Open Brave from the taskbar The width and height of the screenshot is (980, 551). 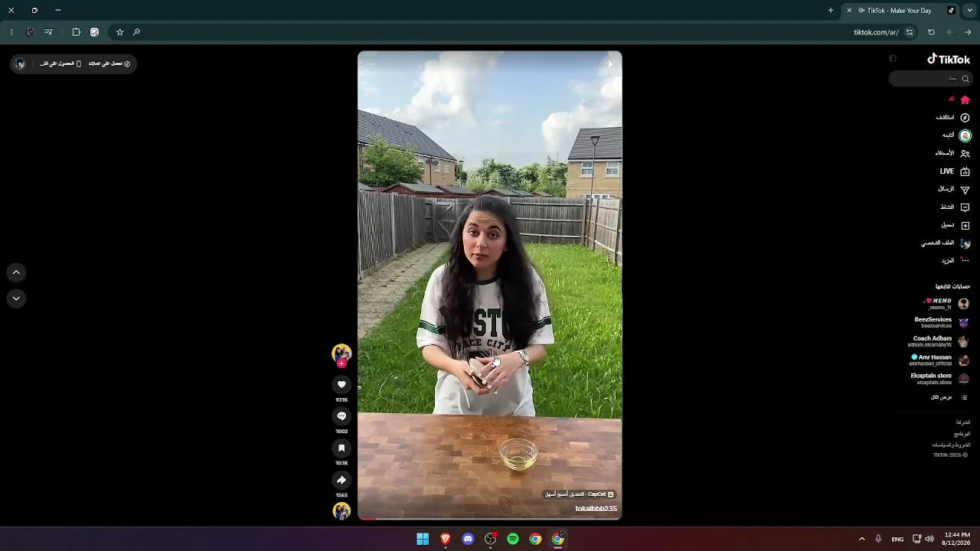(x=446, y=539)
